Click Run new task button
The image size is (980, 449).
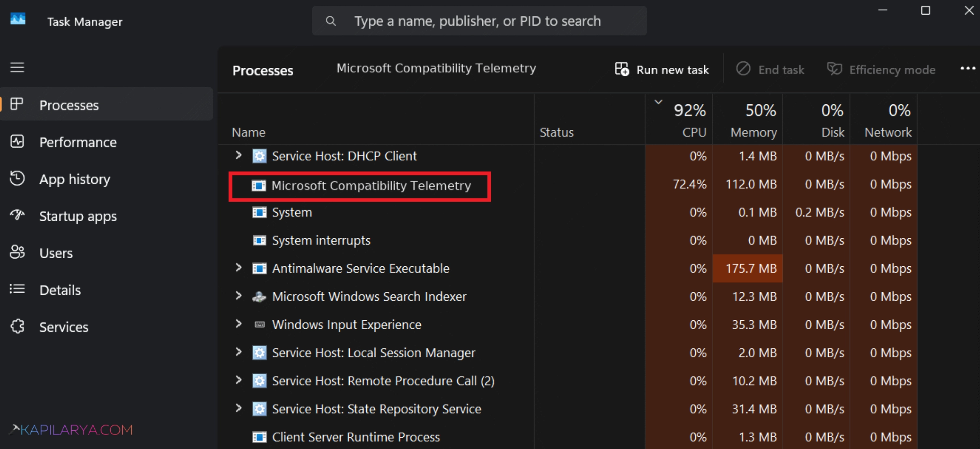pos(662,69)
